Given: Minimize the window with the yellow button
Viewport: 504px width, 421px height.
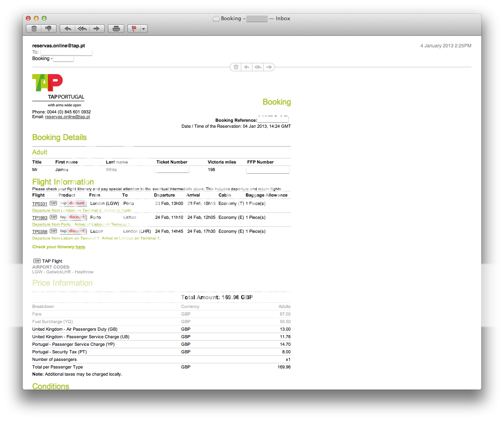Looking at the screenshot, I should point(36,18).
